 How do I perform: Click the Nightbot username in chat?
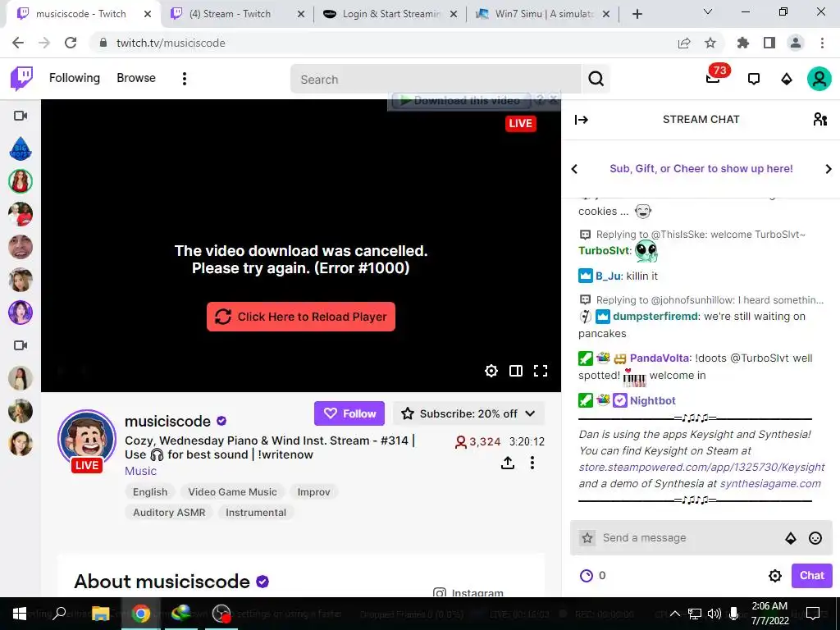tap(652, 400)
